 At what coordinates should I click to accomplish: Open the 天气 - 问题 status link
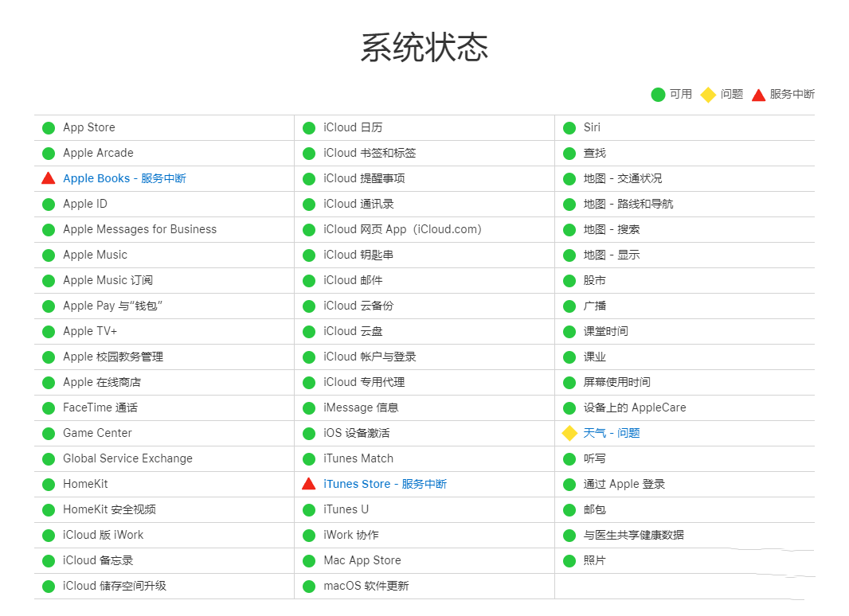click(612, 433)
